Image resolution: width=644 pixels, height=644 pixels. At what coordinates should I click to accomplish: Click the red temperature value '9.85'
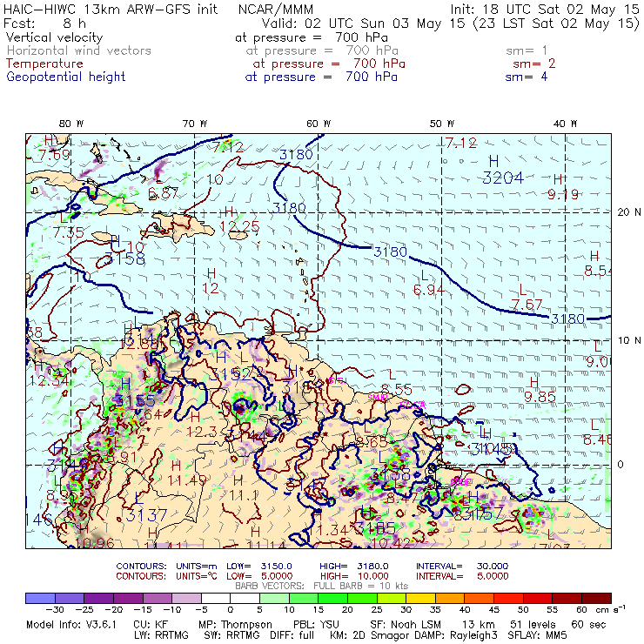click(x=540, y=397)
